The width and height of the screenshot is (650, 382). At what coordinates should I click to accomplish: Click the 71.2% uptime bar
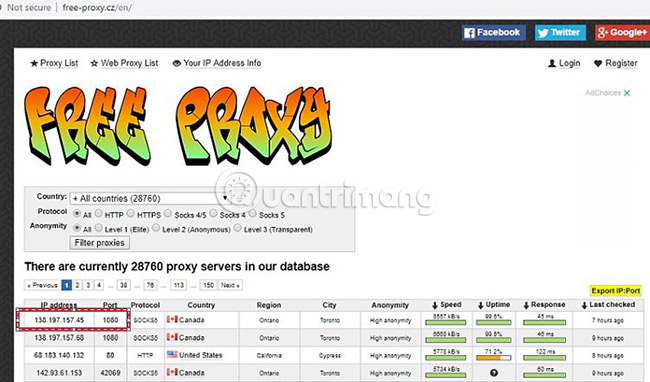click(494, 358)
